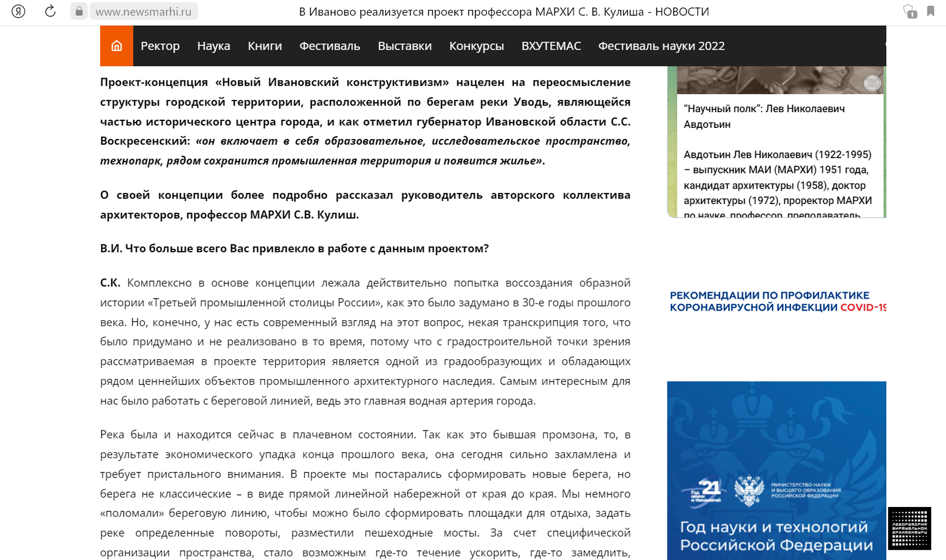Open the Фестиваль науки 2022 menu item
946x560 pixels.
click(x=661, y=46)
